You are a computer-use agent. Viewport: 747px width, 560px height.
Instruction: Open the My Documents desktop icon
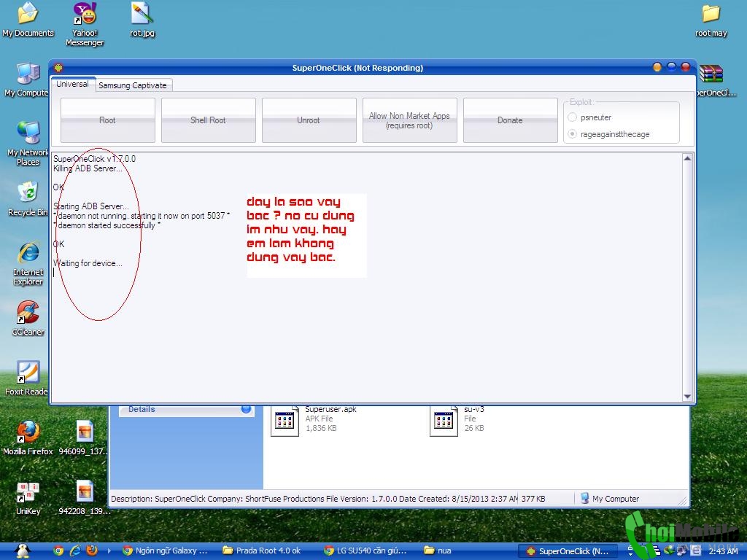coord(28,20)
